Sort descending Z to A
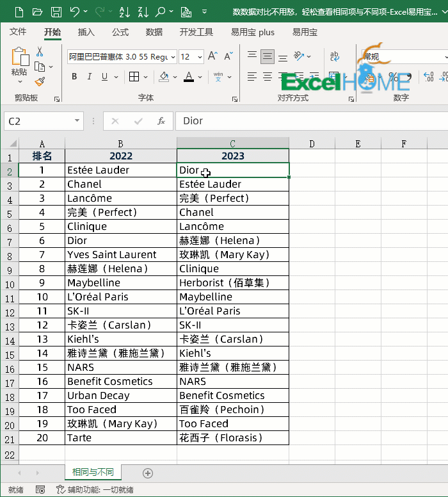448x497 pixels. click(x=143, y=12)
